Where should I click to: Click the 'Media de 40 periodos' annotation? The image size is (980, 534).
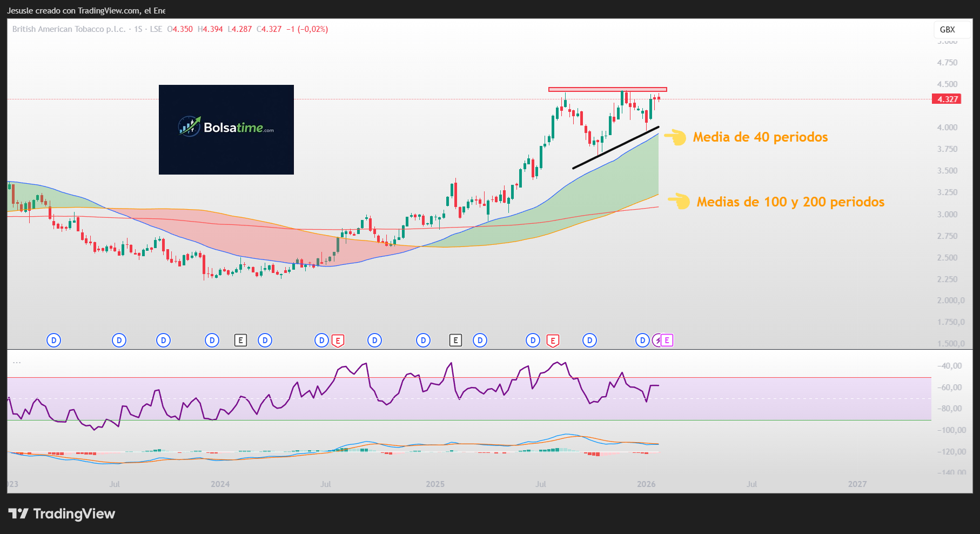(760, 137)
